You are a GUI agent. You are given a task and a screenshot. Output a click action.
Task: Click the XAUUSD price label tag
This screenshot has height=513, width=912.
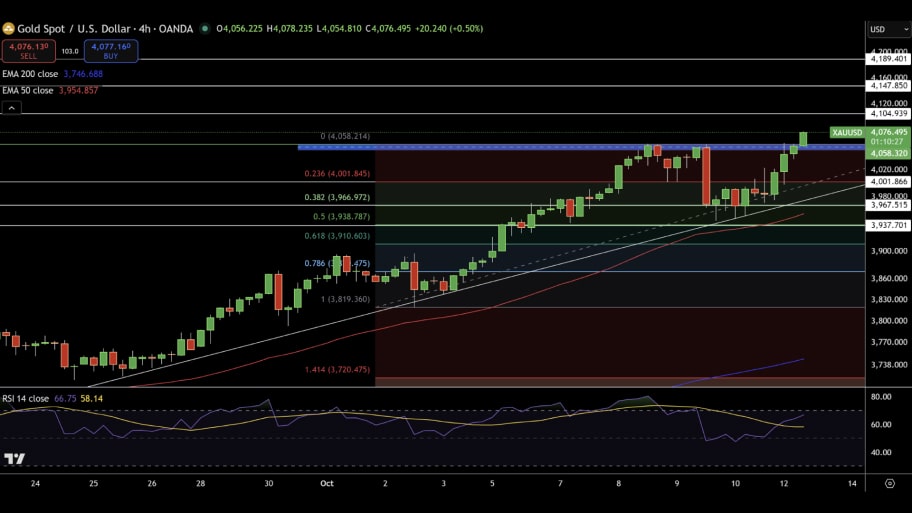click(846, 132)
